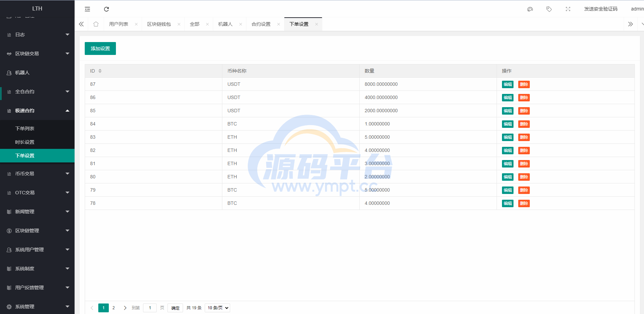Edit row 80 ETH setting
This screenshot has width=644, height=314.
click(x=508, y=177)
